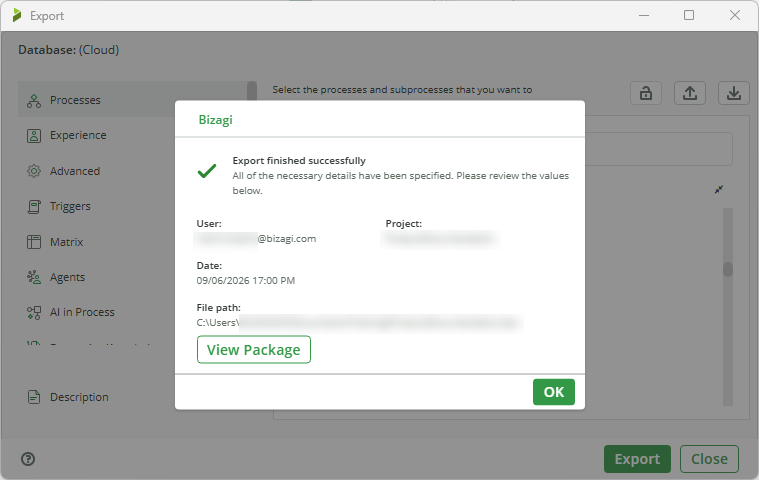The image size is (759, 480).
Task: Click the Close button at bottom
Action: coord(709,459)
